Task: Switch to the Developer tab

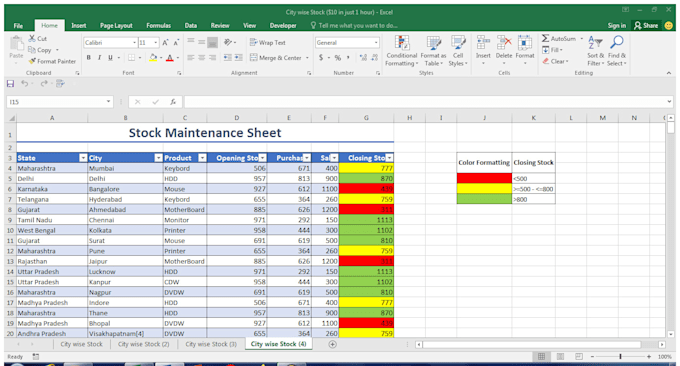Action: click(283, 26)
